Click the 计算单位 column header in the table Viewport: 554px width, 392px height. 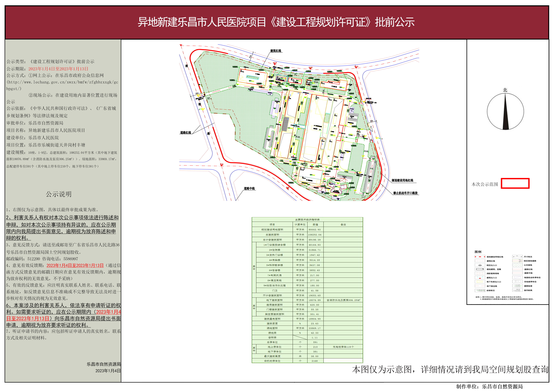(x=300, y=225)
